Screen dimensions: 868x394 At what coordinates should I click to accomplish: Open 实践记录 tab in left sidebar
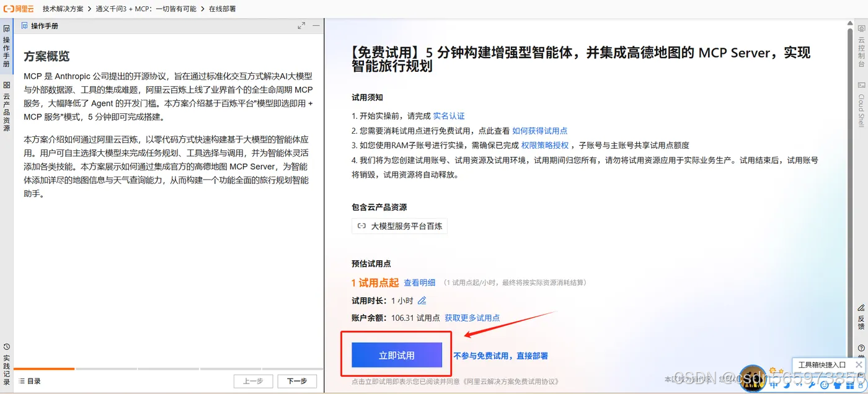6,365
